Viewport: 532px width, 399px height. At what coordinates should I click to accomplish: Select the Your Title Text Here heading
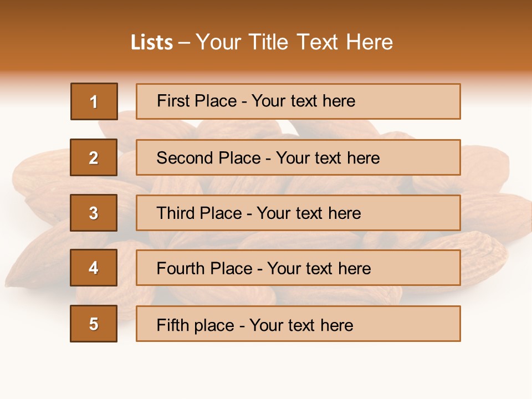coord(294,42)
